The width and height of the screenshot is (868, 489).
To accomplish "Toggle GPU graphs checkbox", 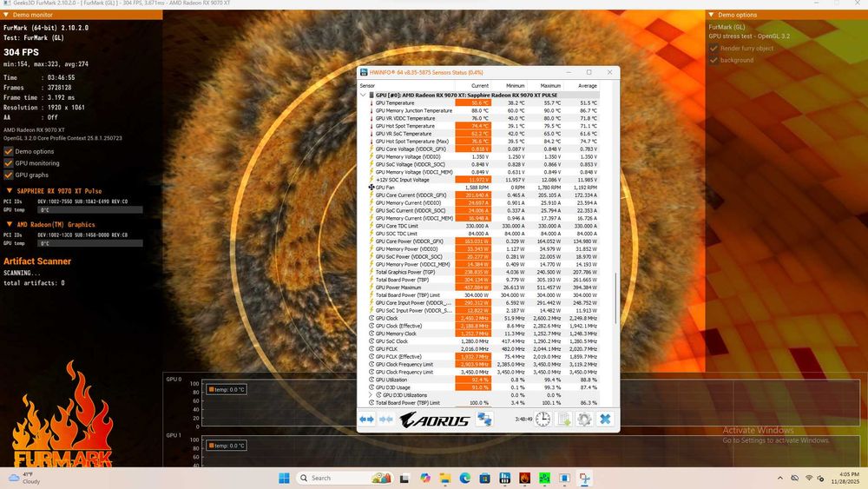I will tap(9, 175).
